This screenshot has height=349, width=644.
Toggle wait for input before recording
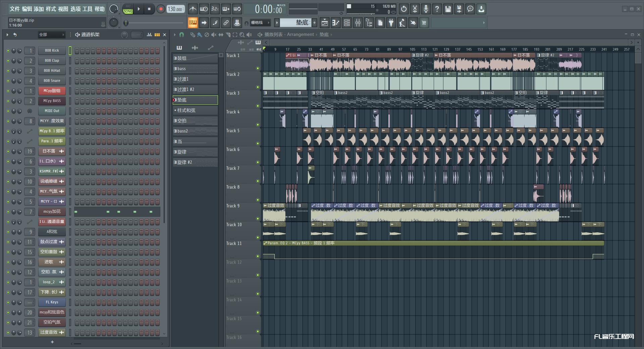click(x=204, y=9)
